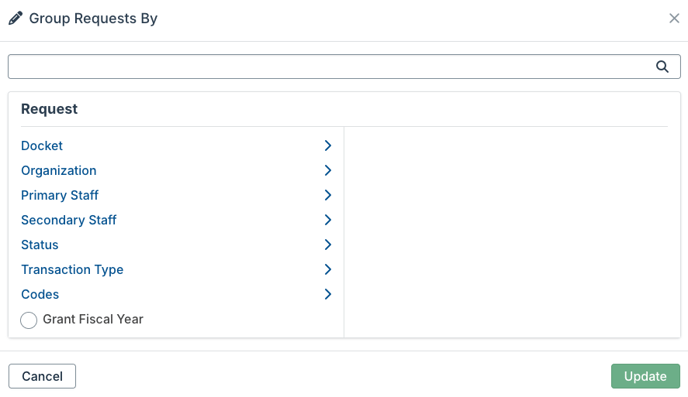Expand the Transaction Type chevron arrow
688x397 pixels.
pyautogui.click(x=328, y=269)
